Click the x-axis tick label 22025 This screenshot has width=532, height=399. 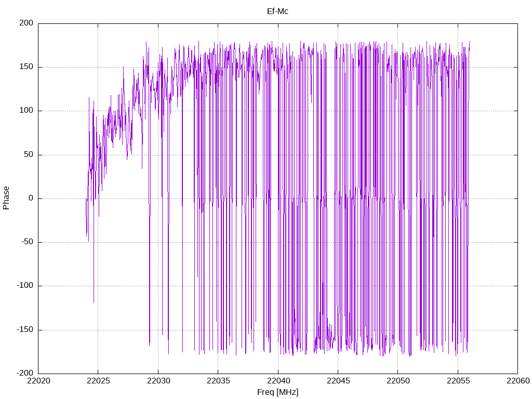98,381
